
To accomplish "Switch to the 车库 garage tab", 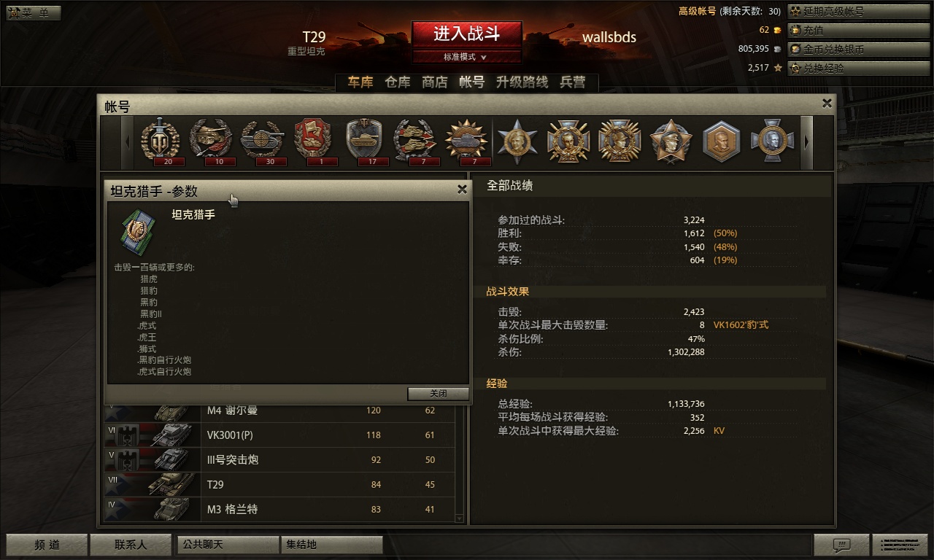I will pyautogui.click(x=360, y=82).
